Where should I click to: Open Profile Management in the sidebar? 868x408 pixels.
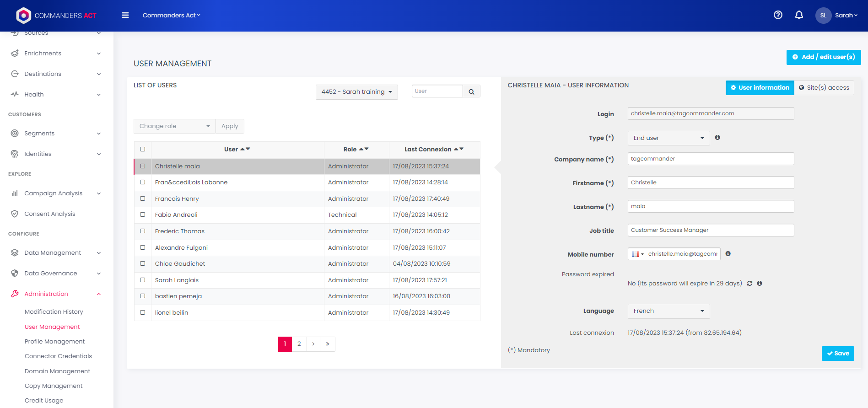click(x=54, y=342)
